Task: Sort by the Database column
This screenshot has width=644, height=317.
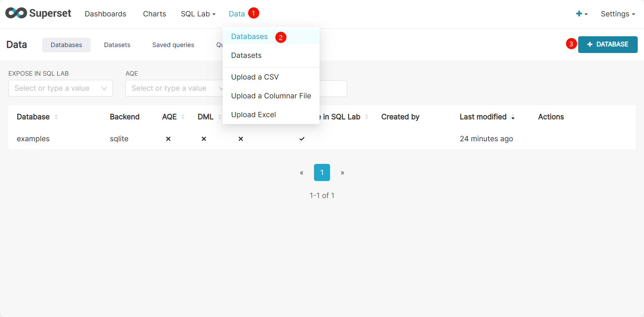Action: click(x=37, y=117)
